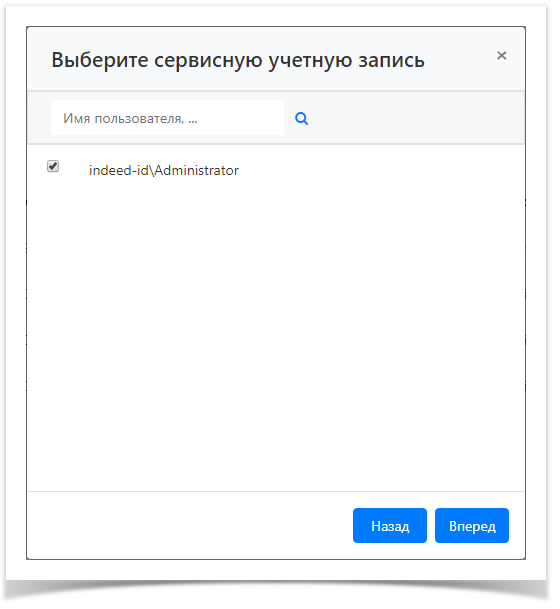This screenshot has width=560, height=609.
Task: Click the 'Выберите сервисную учетную запись' title
Action: 238,61
